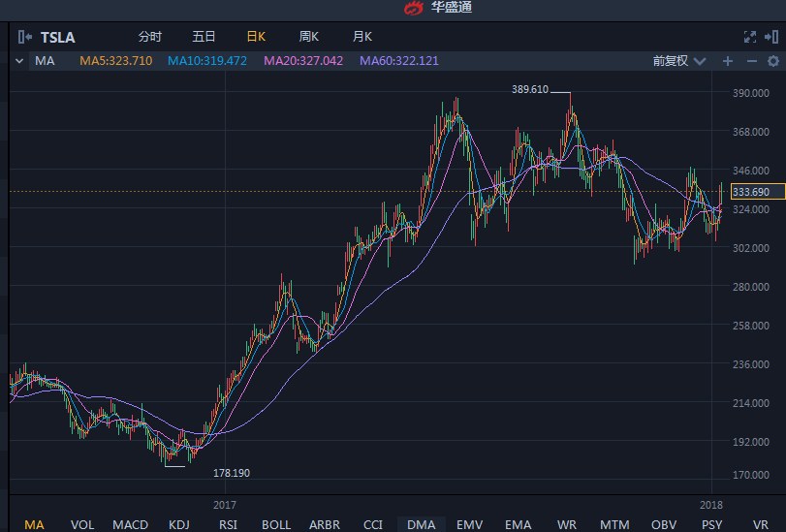Open the 前复权 adjustment dropdown
This screenshot has height=532, width=786.
(x=676, y=61)
